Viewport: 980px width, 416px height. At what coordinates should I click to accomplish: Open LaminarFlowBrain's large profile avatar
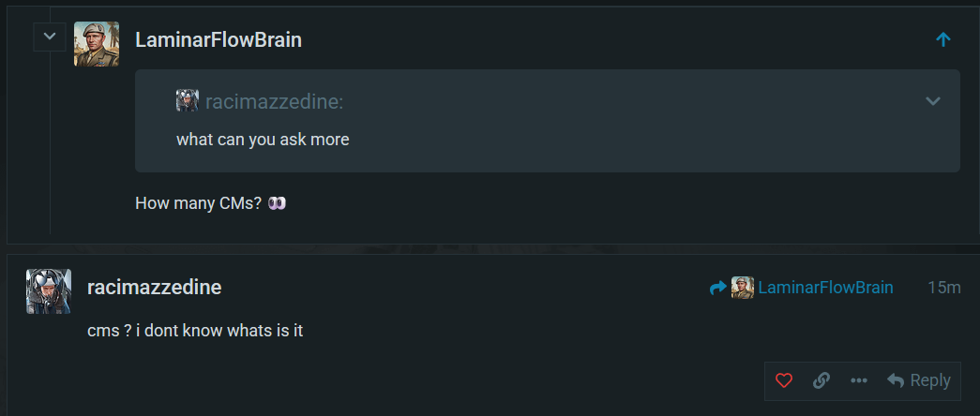pyautogui.click(x=97, y=43)
